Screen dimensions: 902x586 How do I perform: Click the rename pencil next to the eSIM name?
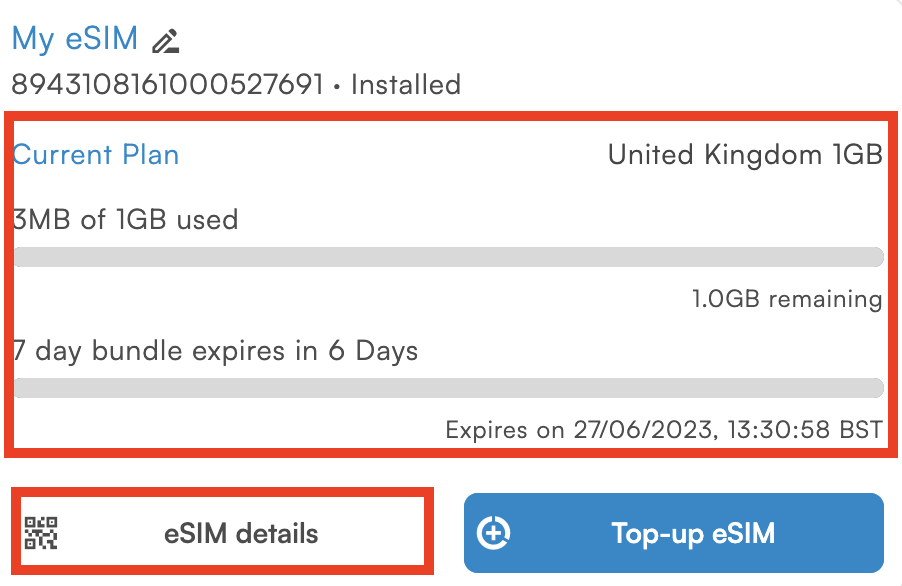coord(166,40)
